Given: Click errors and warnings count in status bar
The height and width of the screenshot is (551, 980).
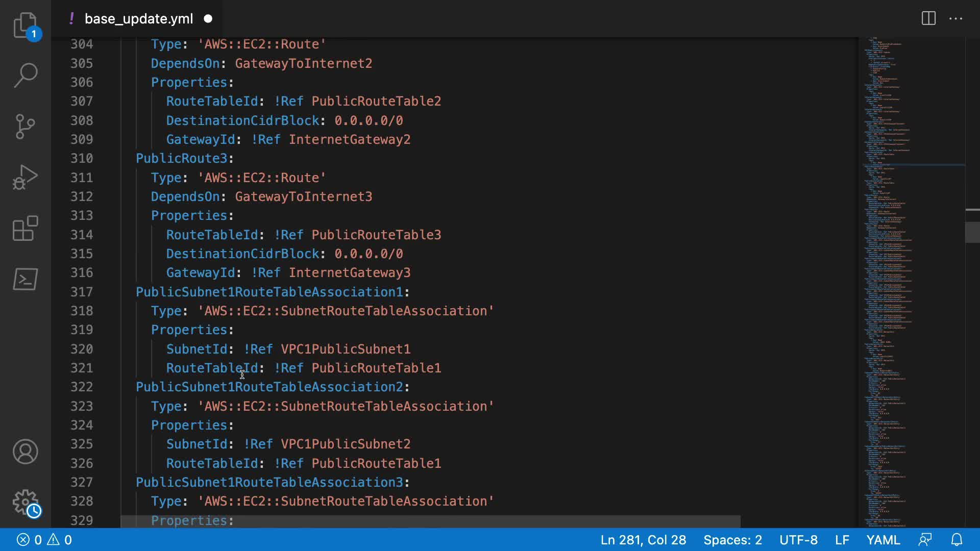Looking at the screenshot, I should (x=44, y=540).
